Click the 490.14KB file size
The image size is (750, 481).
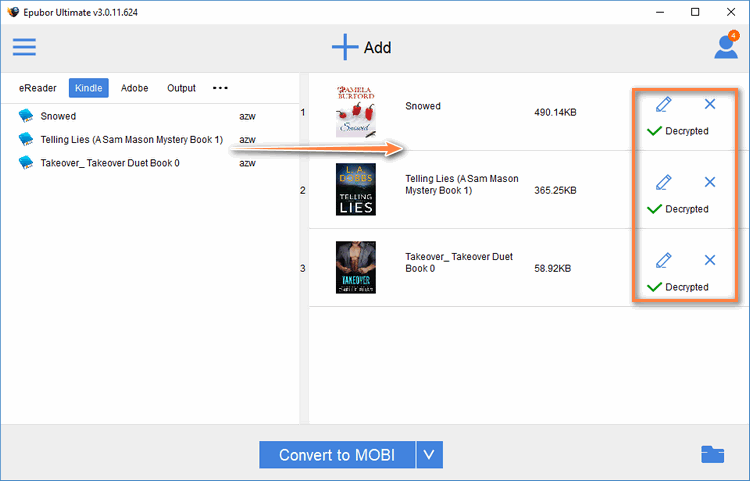pos(555,112)
